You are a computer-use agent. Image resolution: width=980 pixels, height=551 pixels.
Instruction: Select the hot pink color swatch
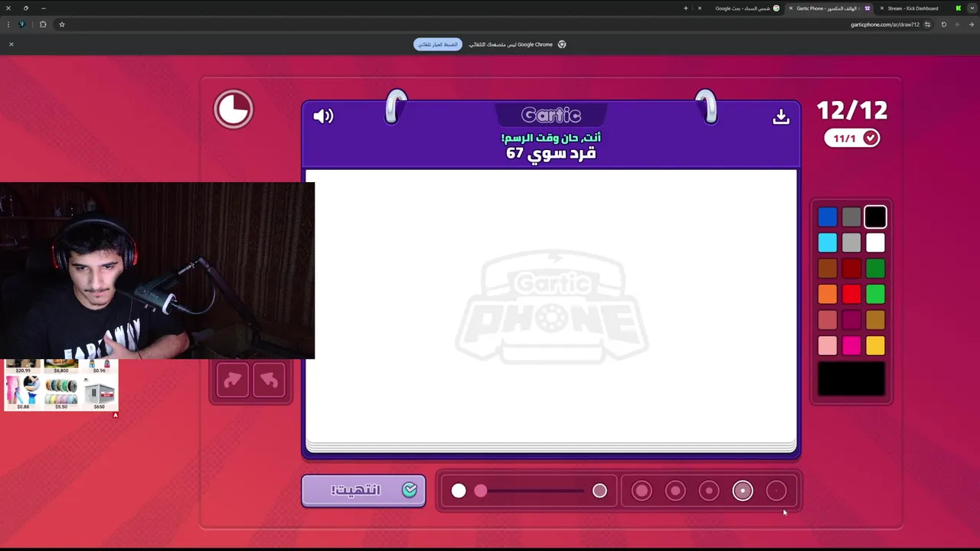(851, 346)
